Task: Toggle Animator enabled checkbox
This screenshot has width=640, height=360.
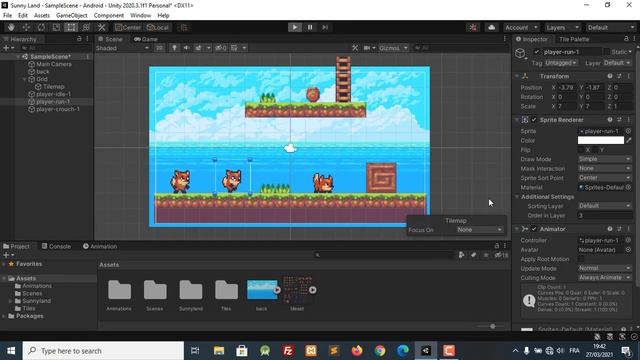Action: (534, 229)
